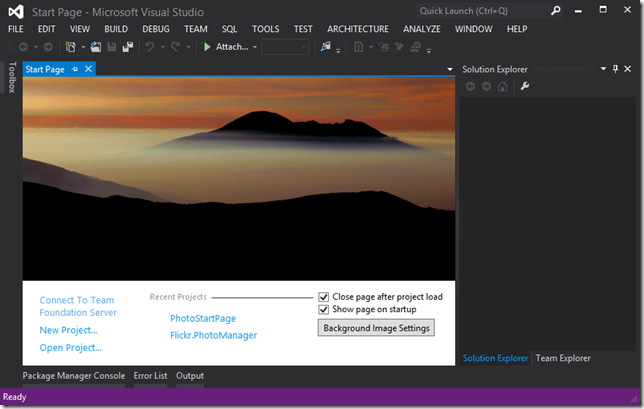Close the Solution Explorer panel
644x409 pixels.
click(x=628, y=69)
